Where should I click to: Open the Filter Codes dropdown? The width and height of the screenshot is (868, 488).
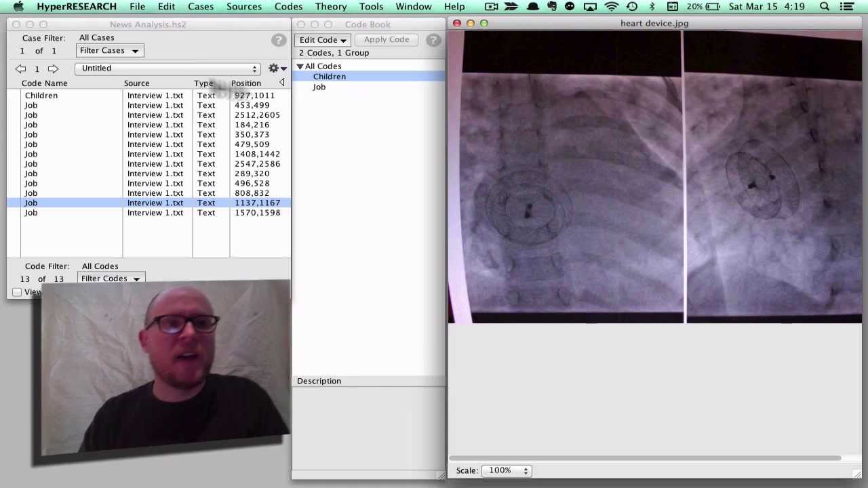click(111, 279)
